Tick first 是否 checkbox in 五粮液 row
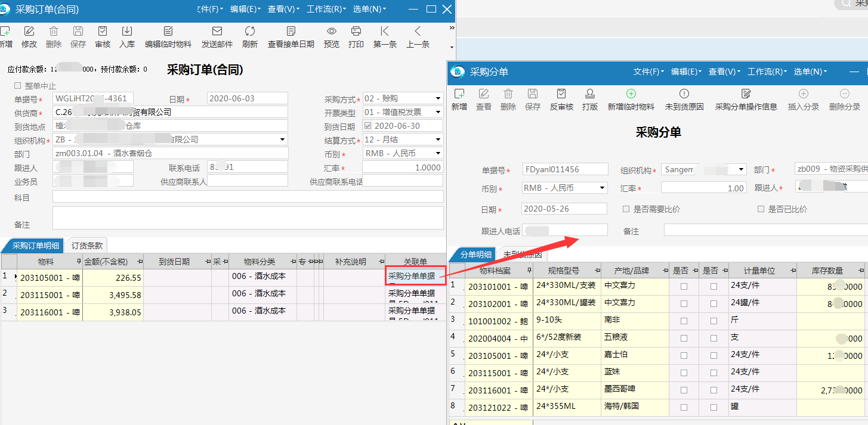Viewport: 868px width, 425px height. click(x=684, y=339)
